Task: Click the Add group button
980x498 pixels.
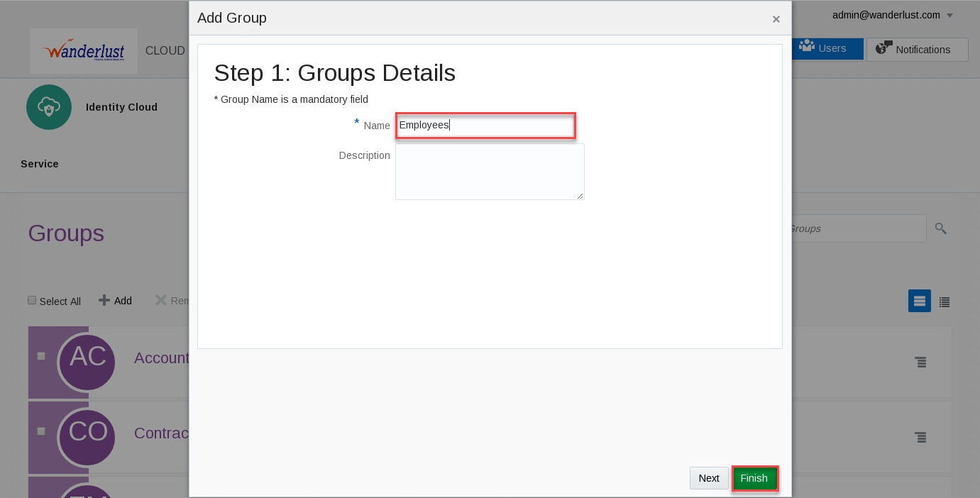Action: click(116, 301)
